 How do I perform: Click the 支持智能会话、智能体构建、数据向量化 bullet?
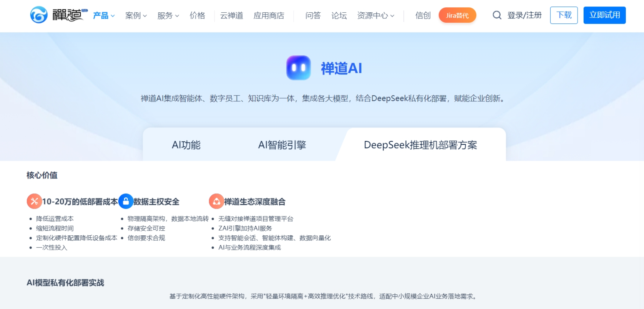[x=275, y=238]
